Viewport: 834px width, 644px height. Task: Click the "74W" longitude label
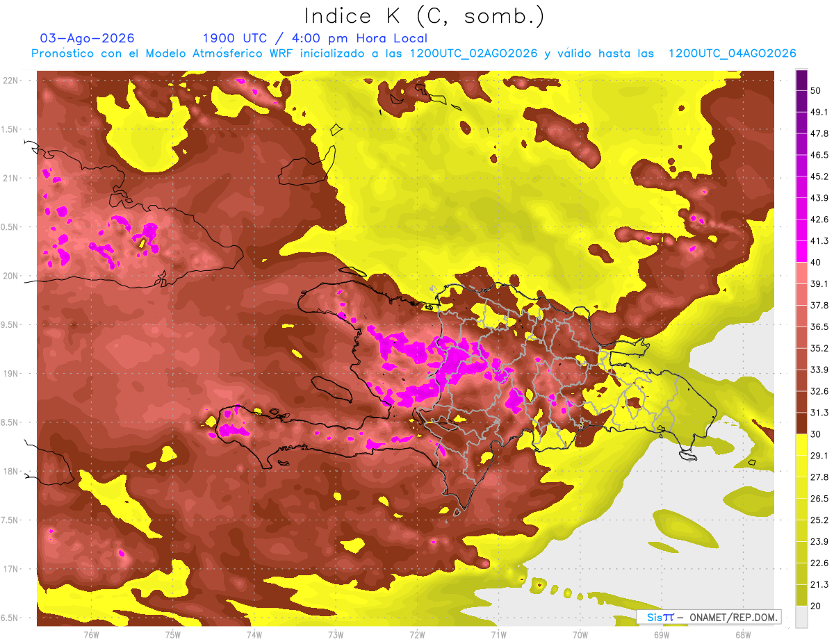[254, 634]
